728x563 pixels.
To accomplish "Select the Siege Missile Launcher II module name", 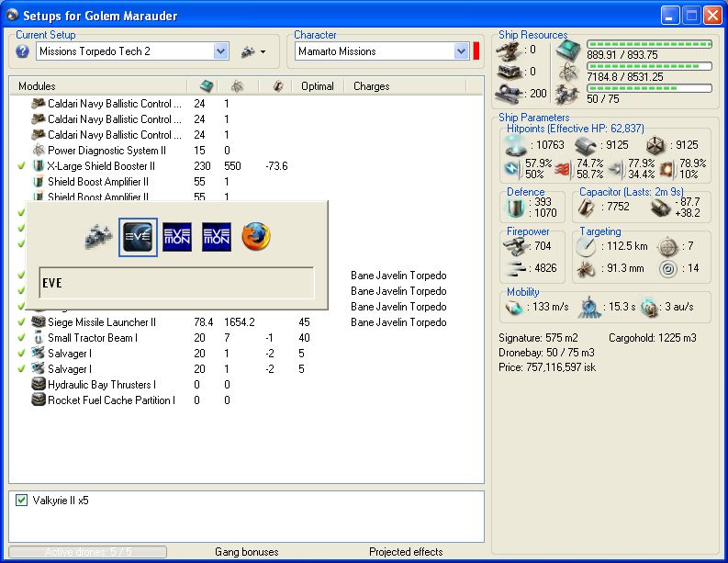I will [x=102, y=322].
